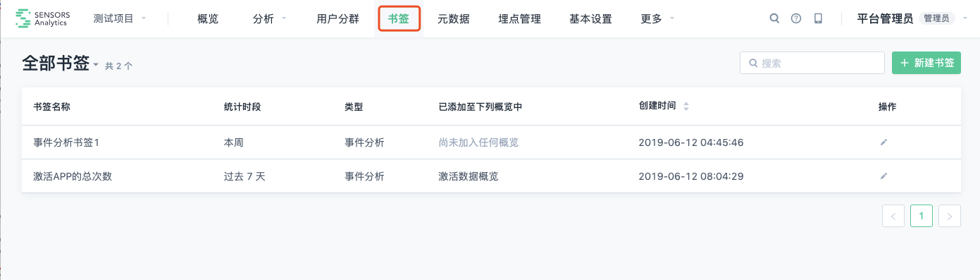
Task: Expand the 分析 menu dropdown
Action: click(x=269, y=19)
